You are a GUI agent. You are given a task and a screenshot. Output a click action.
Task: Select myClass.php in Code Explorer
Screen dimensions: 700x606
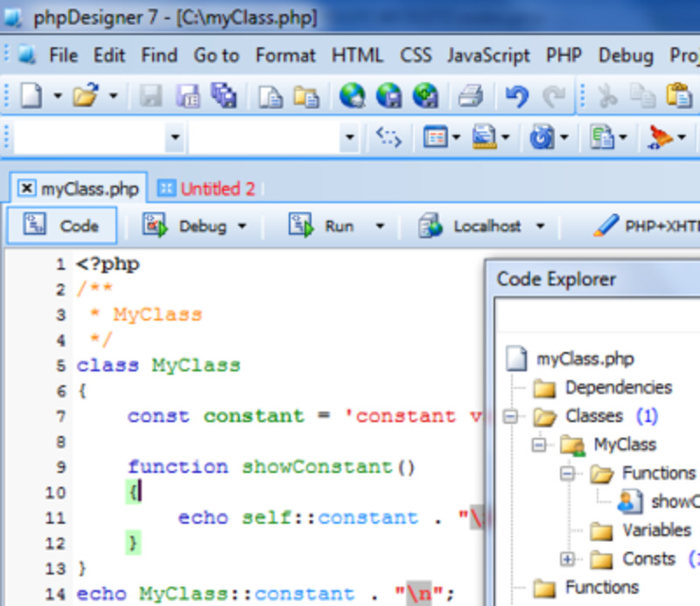584,359
